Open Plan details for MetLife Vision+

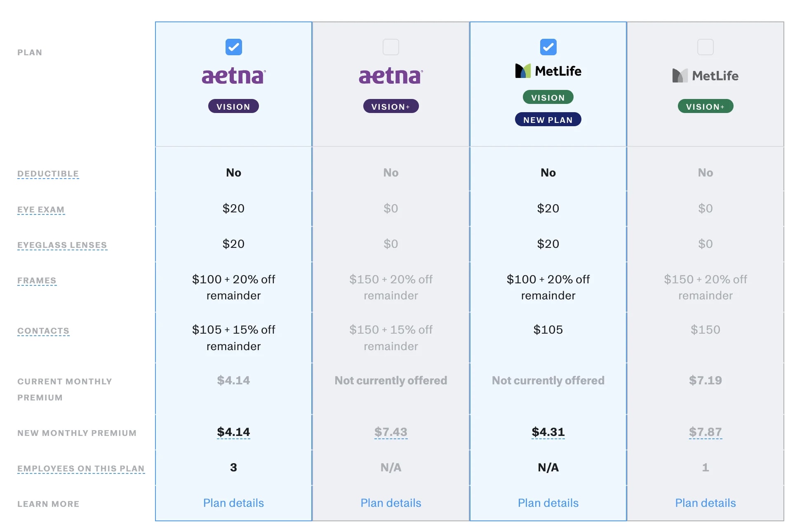[x=705, y=503]
